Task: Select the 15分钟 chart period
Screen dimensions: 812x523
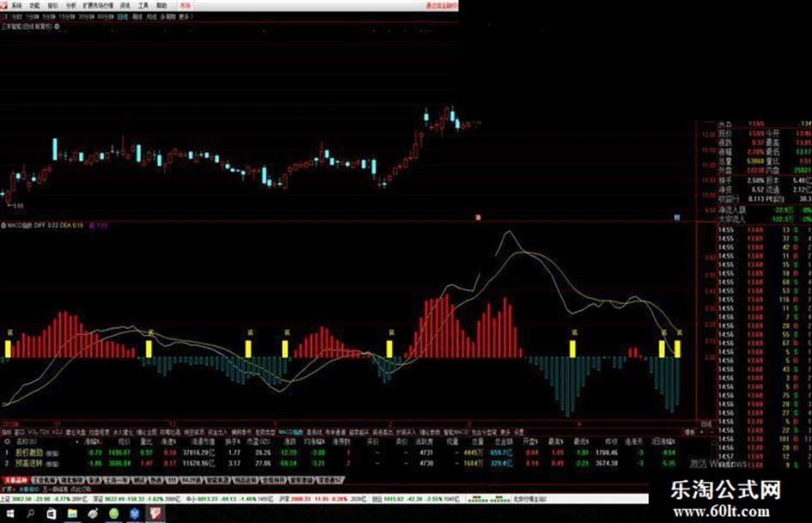Action: 67,16
